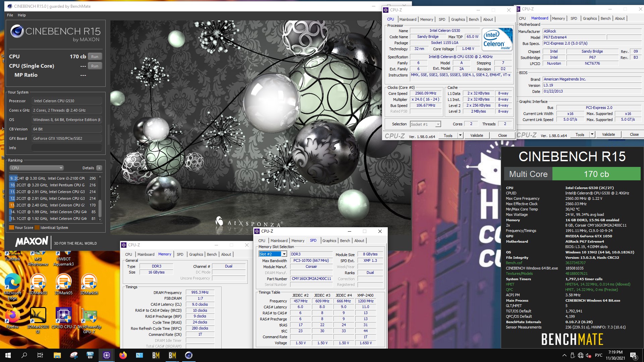The height and width of the screenshot is (362, 644).
Task: Click Validate in CPU-Z CPU window
Action: tap(477, 135)
